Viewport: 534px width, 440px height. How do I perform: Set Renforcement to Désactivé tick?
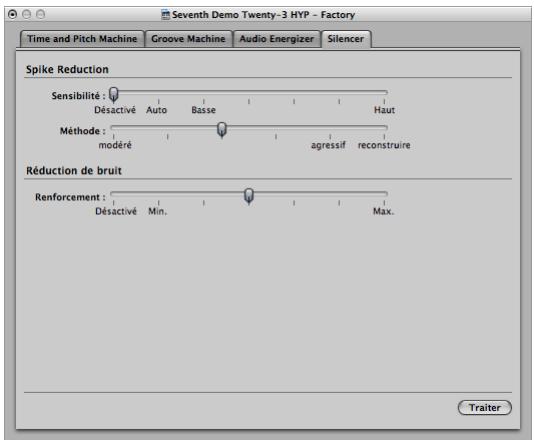coord(113,203)
